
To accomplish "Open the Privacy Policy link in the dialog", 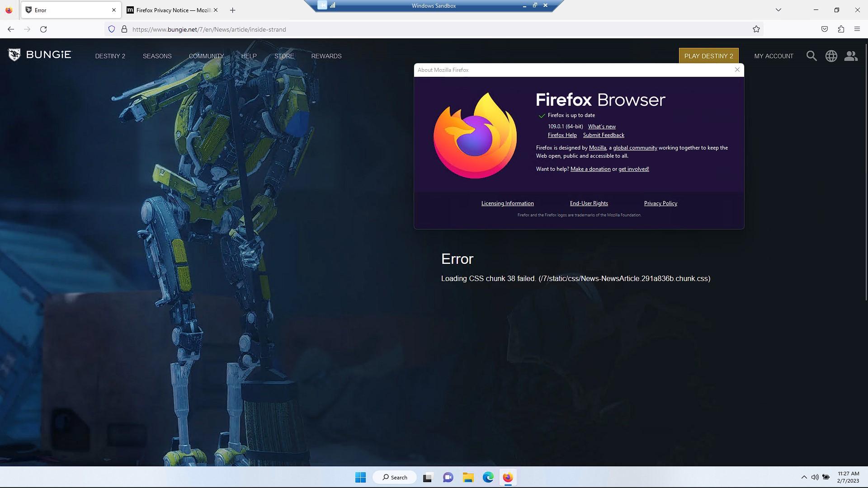I will click(x=660, y=203).
